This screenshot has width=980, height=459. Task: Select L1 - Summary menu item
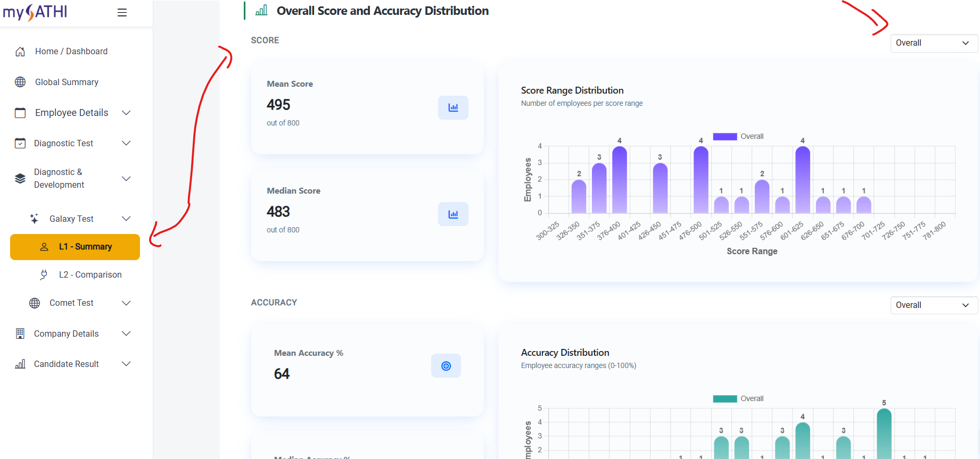click(75, 247)
